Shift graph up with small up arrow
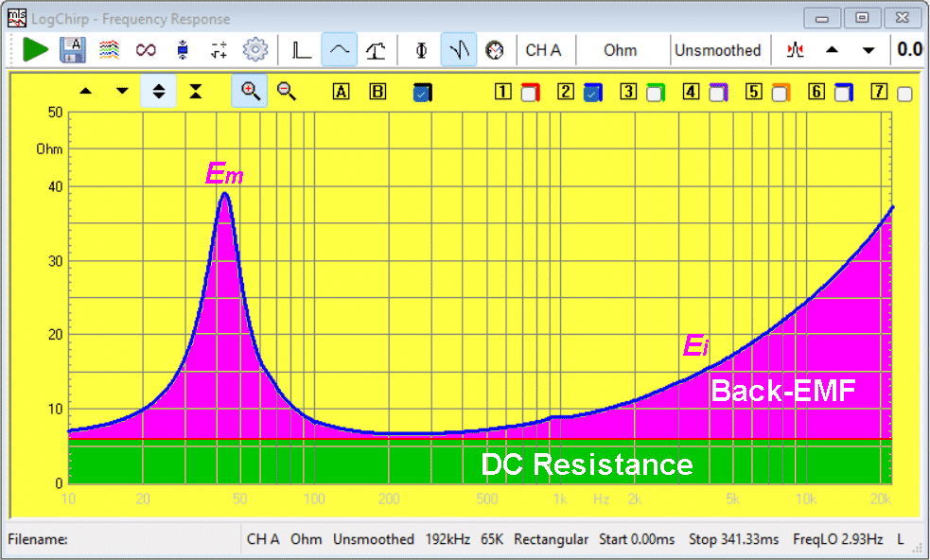Viewport: 930px width, 560px height. pyautogui.click(x=86, y=91)
